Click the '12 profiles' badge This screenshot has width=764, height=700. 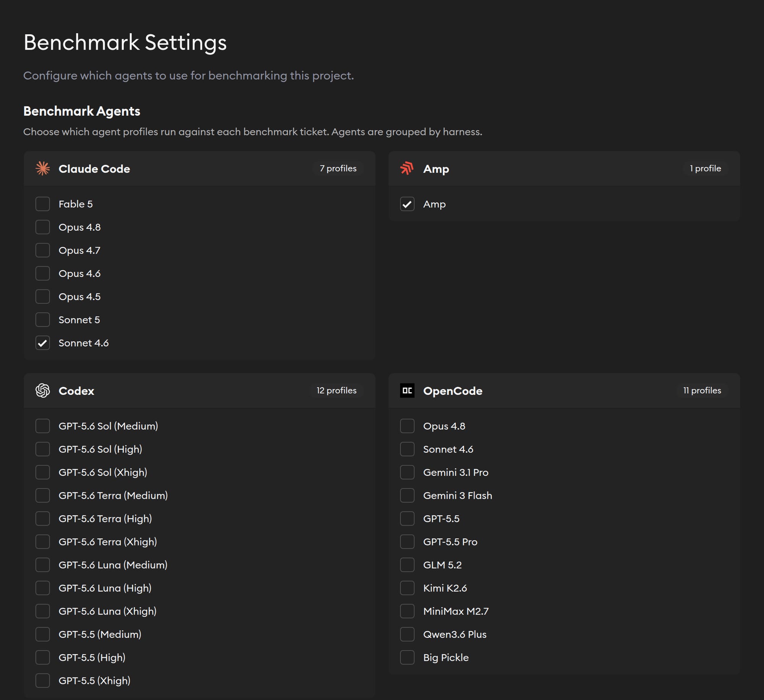(x=336, y=390)
